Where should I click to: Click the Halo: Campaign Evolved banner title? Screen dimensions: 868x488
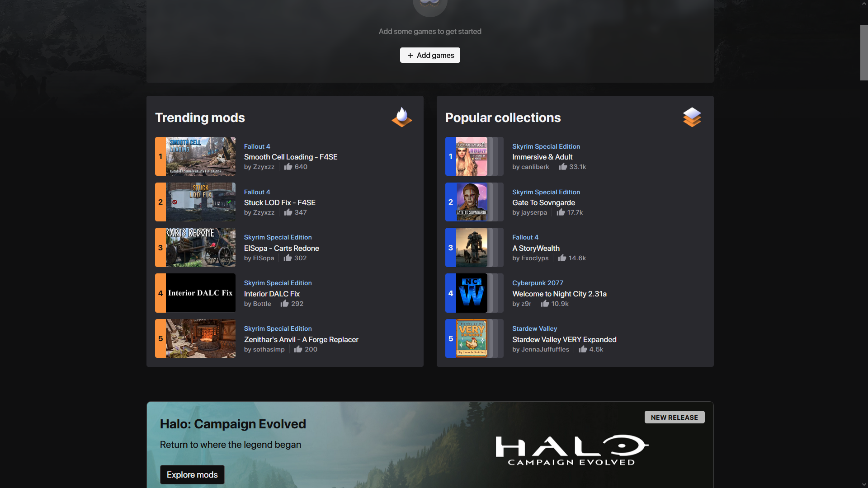[233, 424]
